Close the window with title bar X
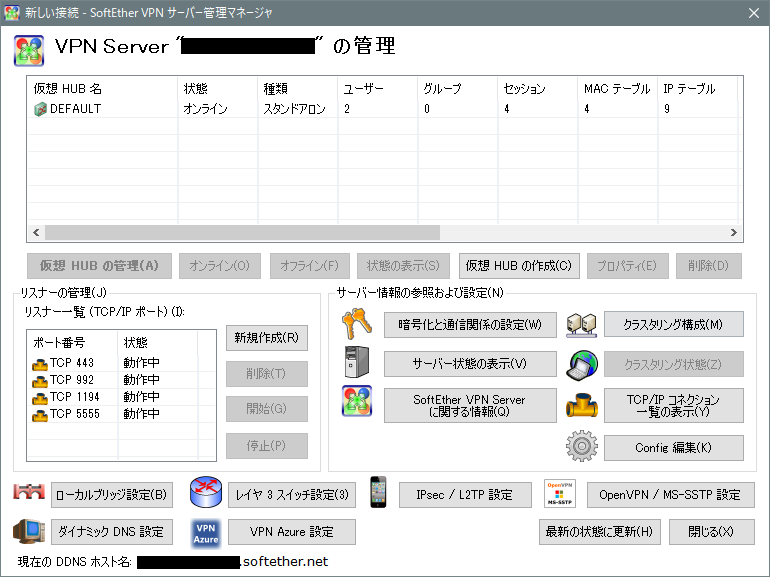 pyautogui.click(x=753, y=13)
